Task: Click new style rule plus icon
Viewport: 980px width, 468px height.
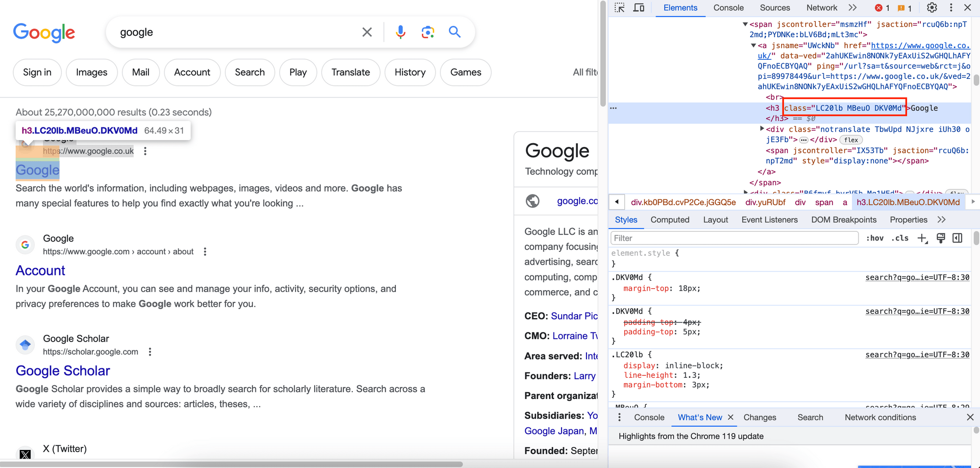Action: pyautogui.click(x=923, y=238)
